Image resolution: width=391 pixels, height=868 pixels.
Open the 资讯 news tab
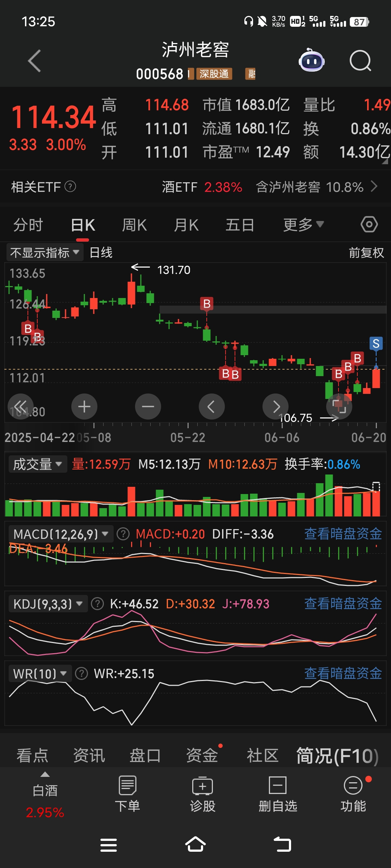pyautogui.click(x=89, y=756)
